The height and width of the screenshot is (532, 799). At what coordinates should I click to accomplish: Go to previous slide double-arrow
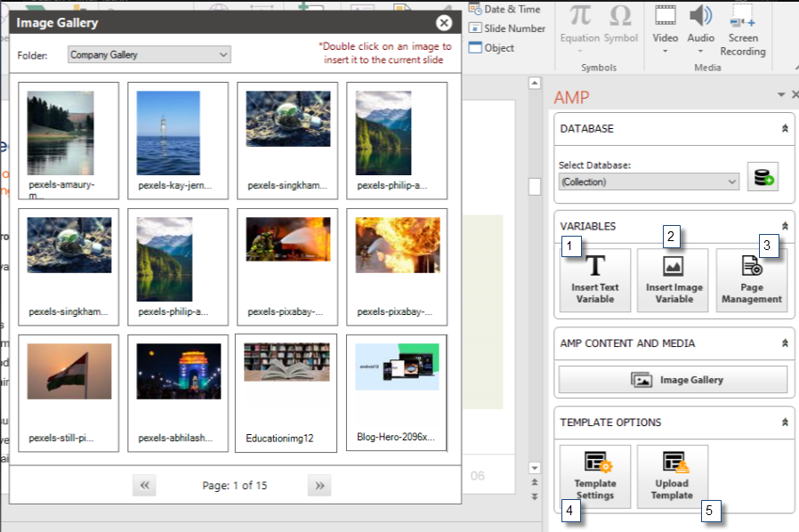pos(534,481)
